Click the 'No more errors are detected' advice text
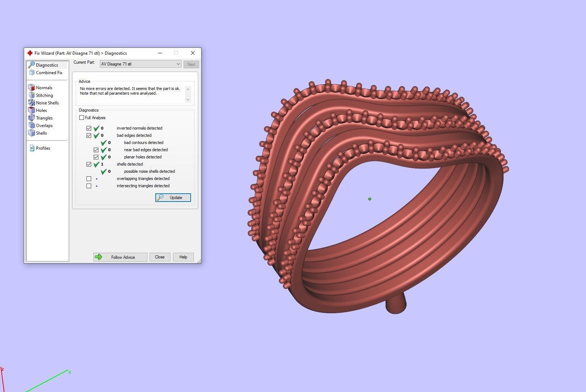Viewport: 586px width, 392px height. (130, 91)
